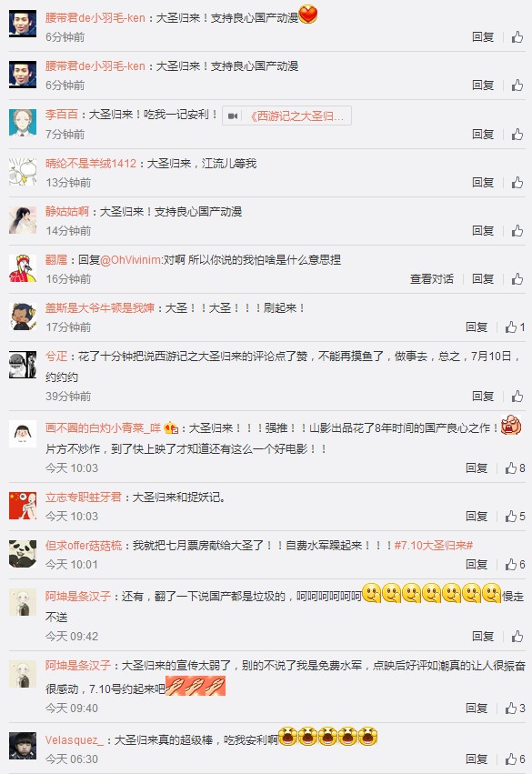
Task: Open 腰带君de小羽毛-ken's profile name in first comment
Action: tap(95, 18)
